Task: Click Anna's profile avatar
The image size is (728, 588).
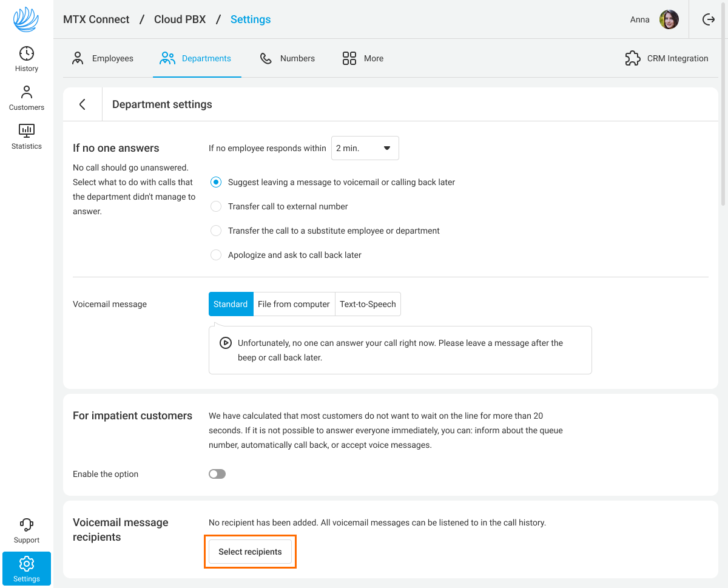Action: coord(669,19)
